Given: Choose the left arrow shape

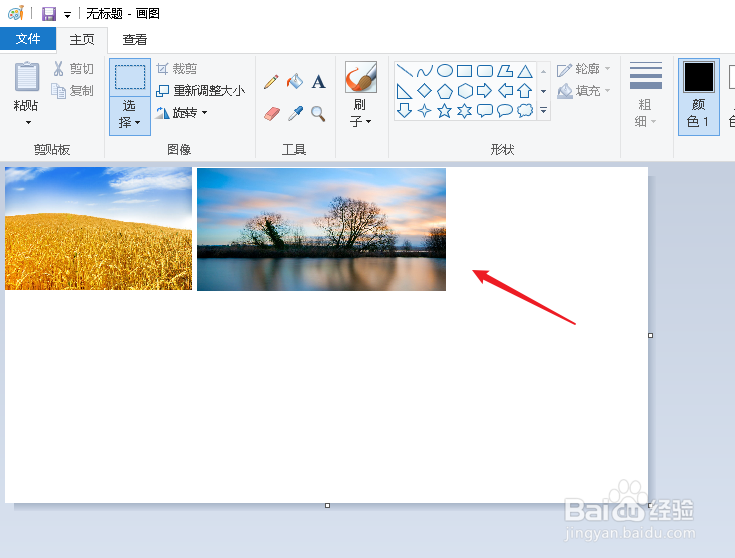Looking at the screenshot, I should pos(505,90).
